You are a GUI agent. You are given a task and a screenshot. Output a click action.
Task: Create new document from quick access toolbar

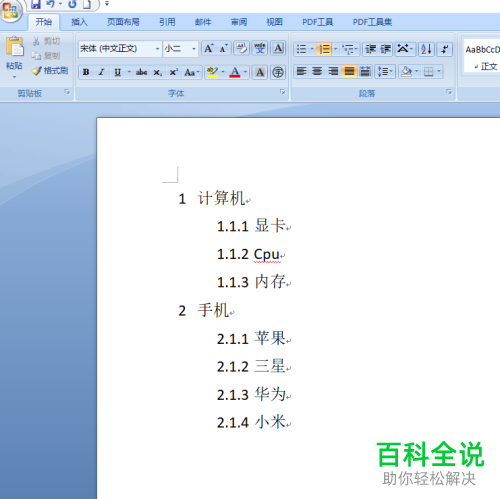tap(87, 4)
